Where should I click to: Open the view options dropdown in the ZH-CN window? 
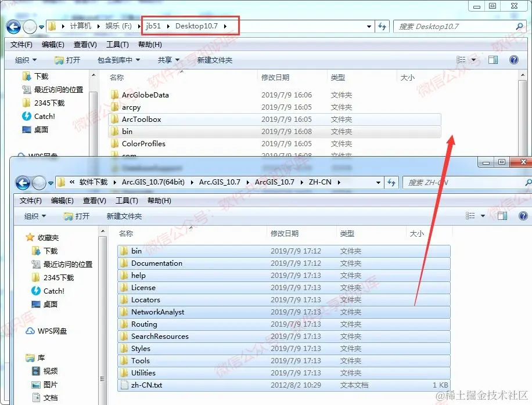[x=483, y=216]
